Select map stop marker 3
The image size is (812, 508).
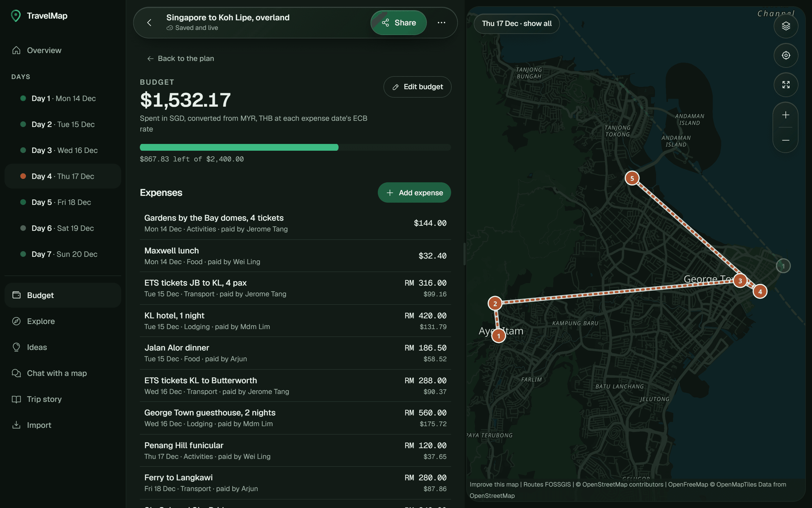tap(740, 281)
